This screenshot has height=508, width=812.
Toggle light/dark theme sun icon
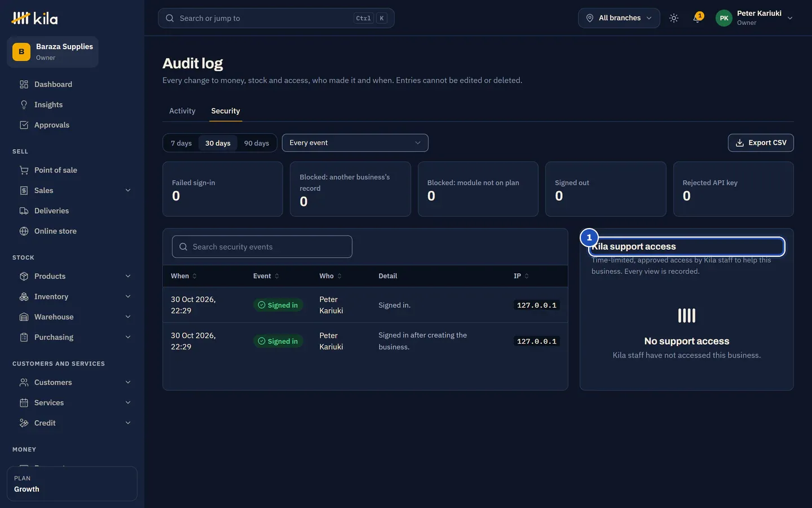(674, 18)
